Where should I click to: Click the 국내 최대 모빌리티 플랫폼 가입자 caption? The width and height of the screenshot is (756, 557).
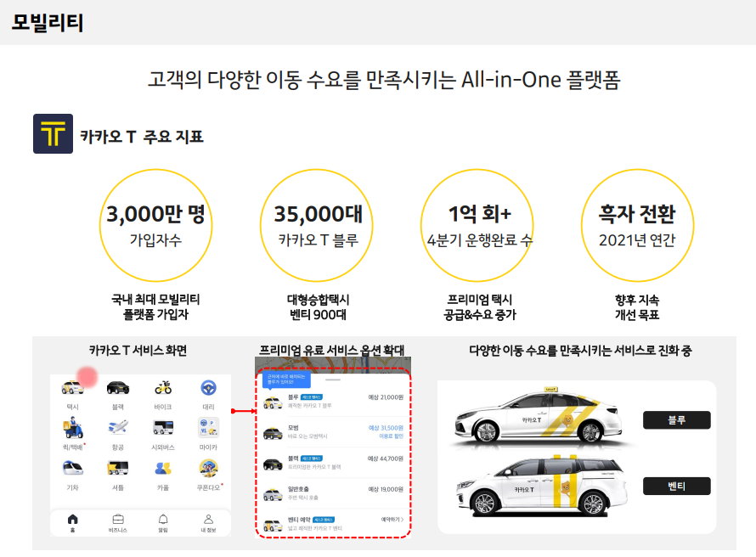point(155,307)
